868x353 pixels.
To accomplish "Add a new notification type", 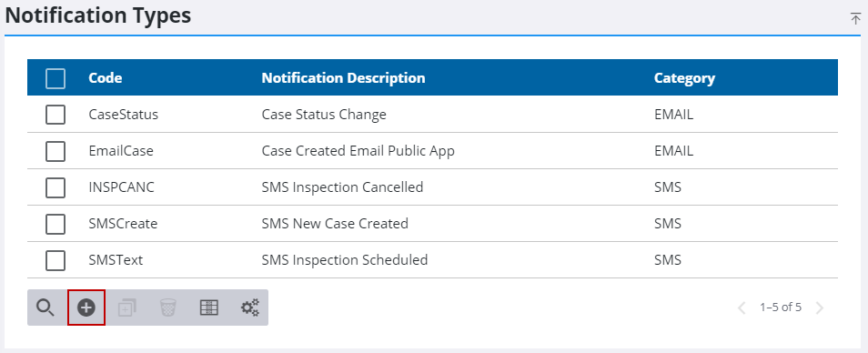I will 86,308.
